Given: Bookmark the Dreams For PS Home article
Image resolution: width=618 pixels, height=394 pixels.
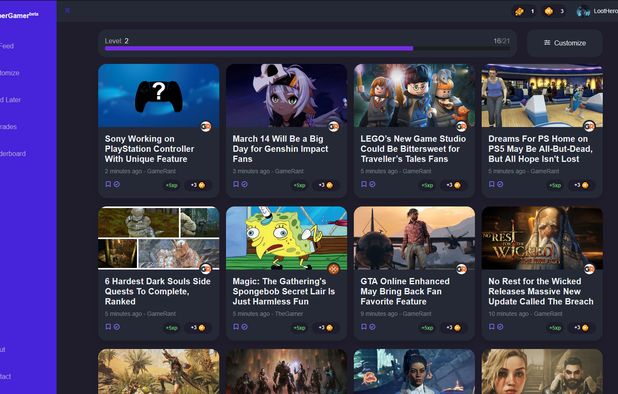Looking at the screenshot, I should pos(491,184).
